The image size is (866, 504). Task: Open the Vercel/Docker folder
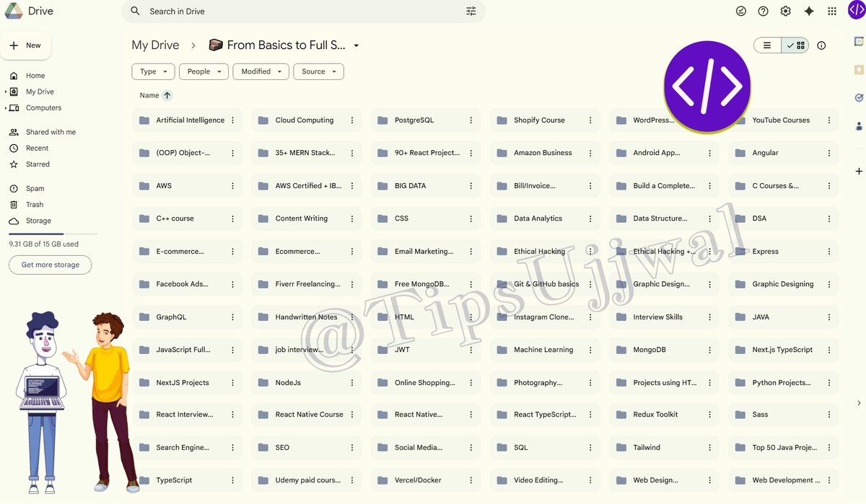click(x=426, y=480)
